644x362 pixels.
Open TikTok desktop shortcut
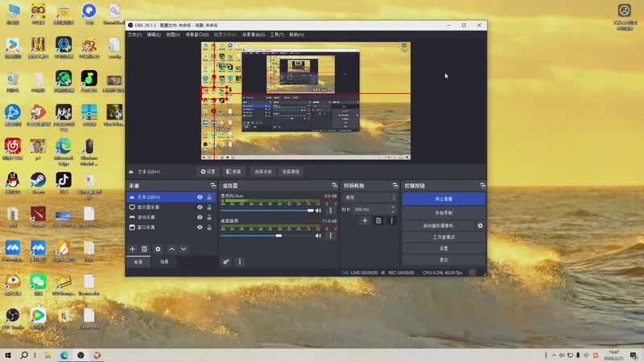(x=64, y=183)
